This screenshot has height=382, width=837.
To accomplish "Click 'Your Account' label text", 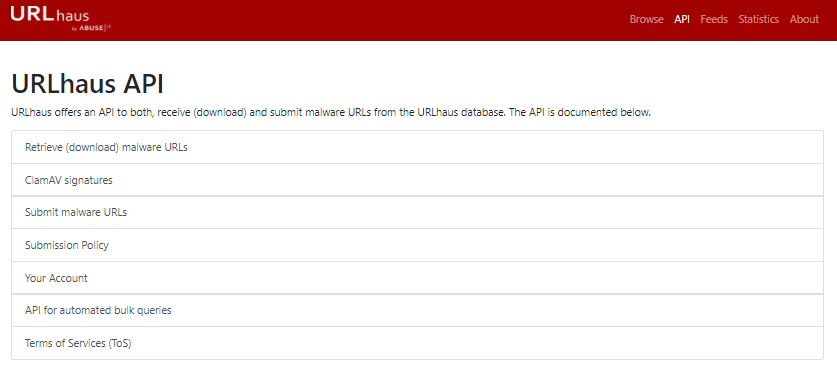I will 56,278.
